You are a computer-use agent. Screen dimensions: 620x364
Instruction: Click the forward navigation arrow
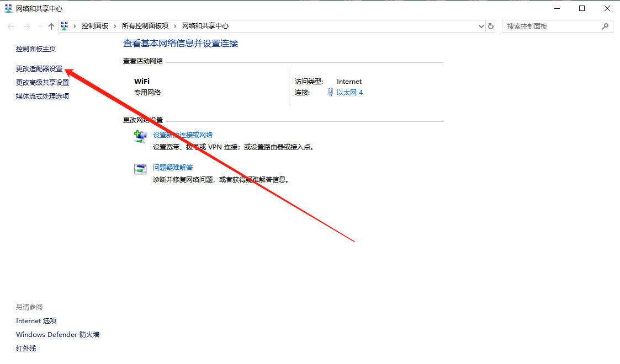point(27,26)
